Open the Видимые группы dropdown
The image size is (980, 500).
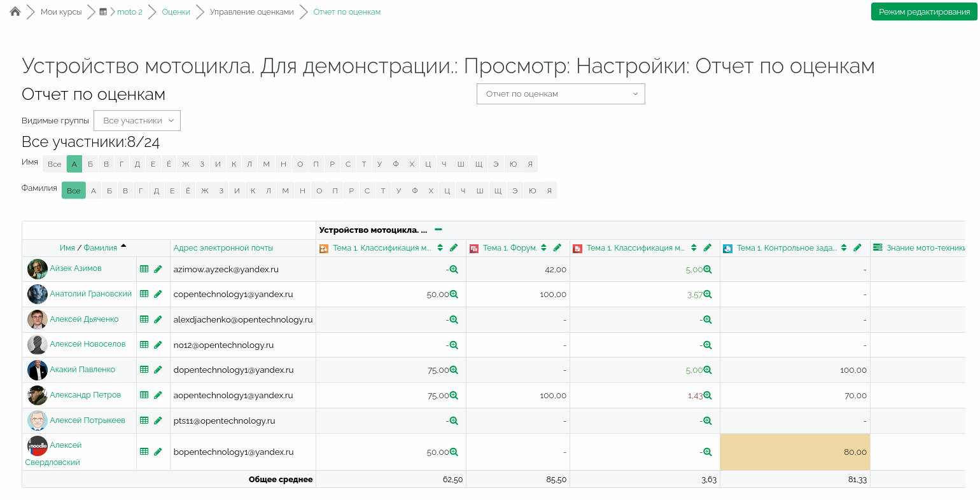coord(137,120)
